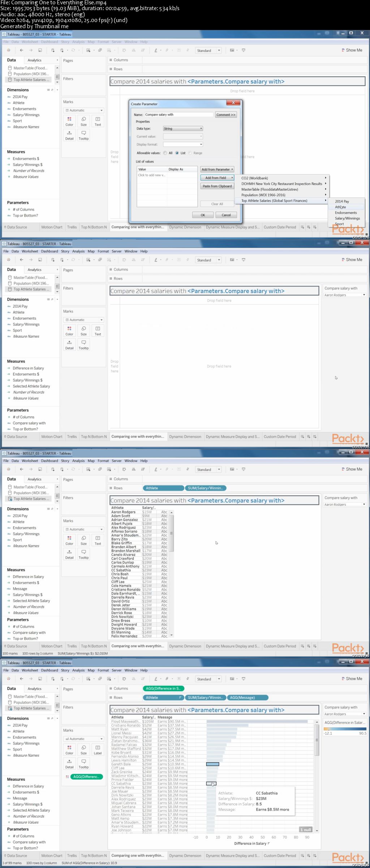Click the Paste from Clipboard button
This screenshot has height=868, width=370.
click(x=217, y=186)
